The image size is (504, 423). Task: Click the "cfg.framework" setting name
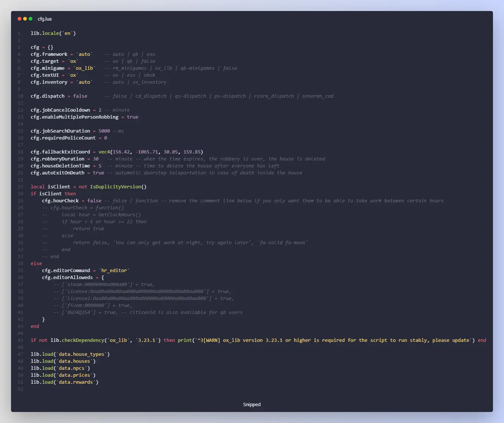pyautogui.click(x=49, y=54)
